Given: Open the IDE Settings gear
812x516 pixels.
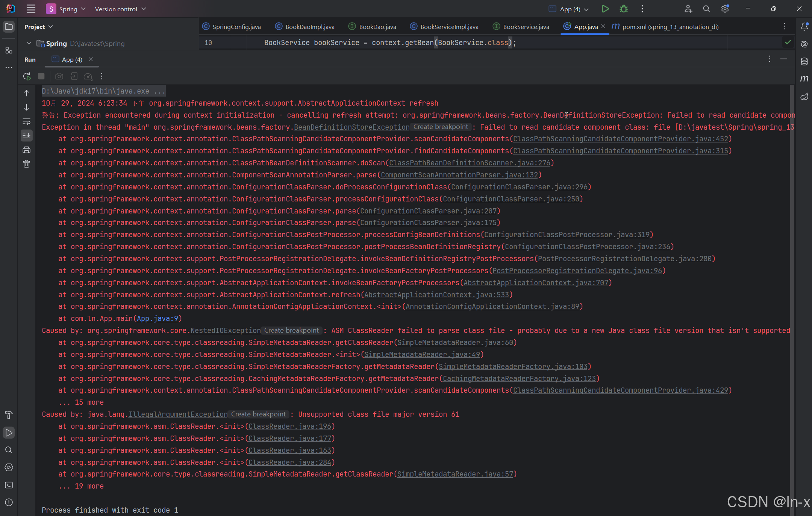Looking at the screenshot, I should 725,9.
